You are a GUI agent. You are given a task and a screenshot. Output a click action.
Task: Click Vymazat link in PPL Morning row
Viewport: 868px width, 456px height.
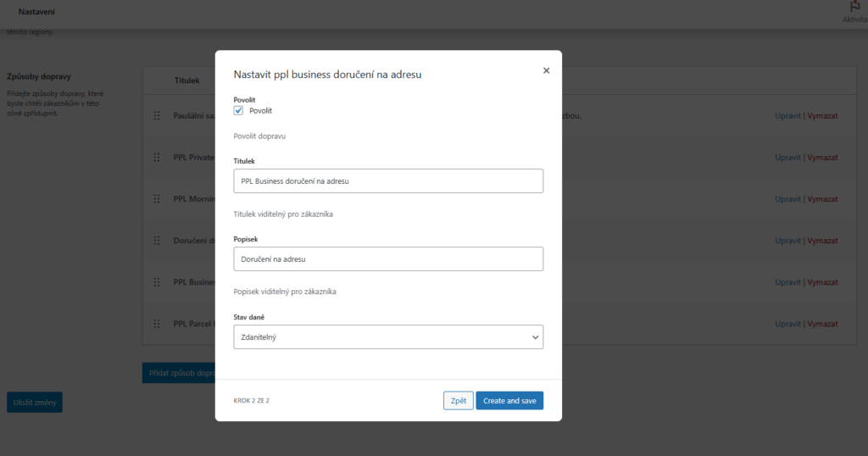(x=822, y=198)
